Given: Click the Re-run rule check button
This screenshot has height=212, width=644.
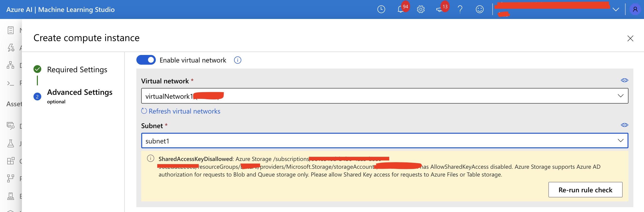Looking at the screenshot, I should pyautogui.click(x=585, y=190).
